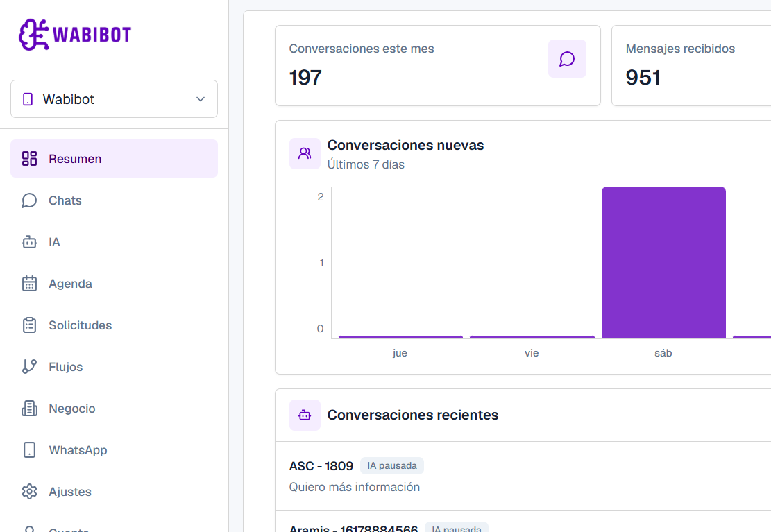Click the tall sáb bar in chart
Image resolution: width=771 pixels, height=532 pixels.
663,263
